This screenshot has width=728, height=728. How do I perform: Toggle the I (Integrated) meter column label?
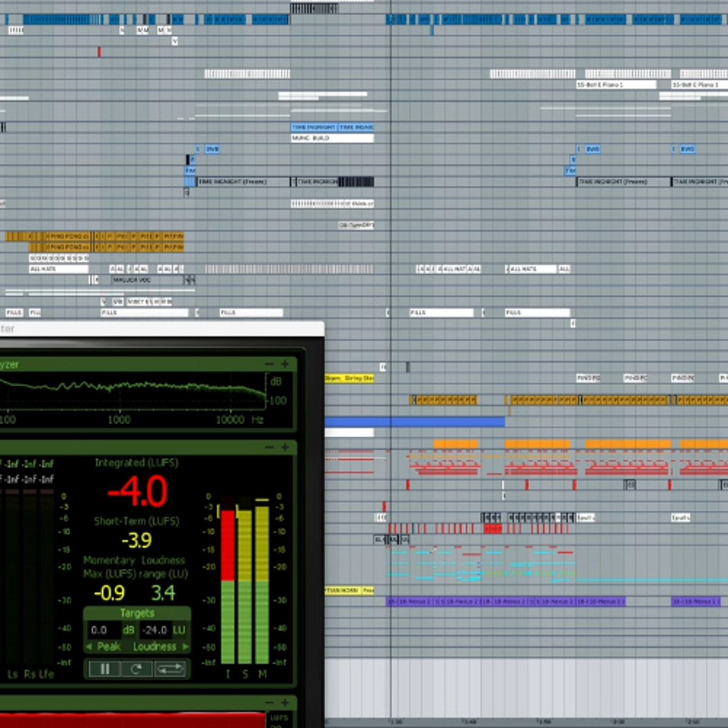pyautogui.click(x=227, y=674)
